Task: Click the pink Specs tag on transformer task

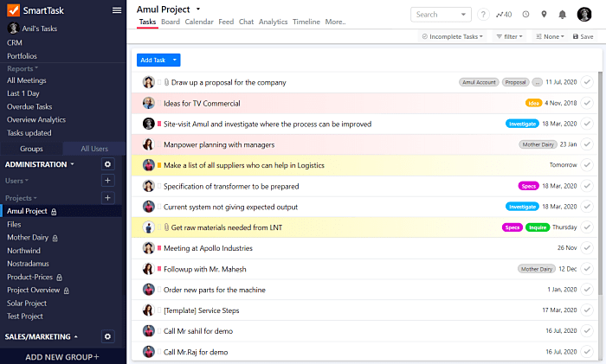Action: (x=528, y=186)
